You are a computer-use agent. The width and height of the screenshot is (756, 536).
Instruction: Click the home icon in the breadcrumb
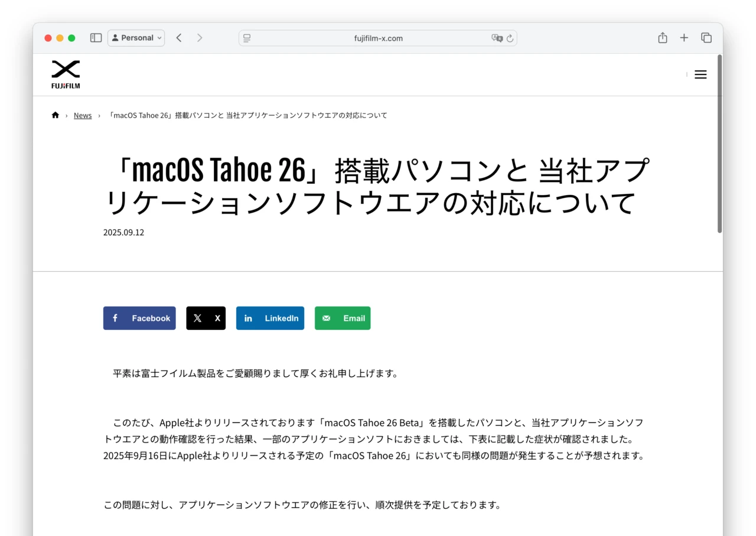pyautogui.click(x=56, y=115)
